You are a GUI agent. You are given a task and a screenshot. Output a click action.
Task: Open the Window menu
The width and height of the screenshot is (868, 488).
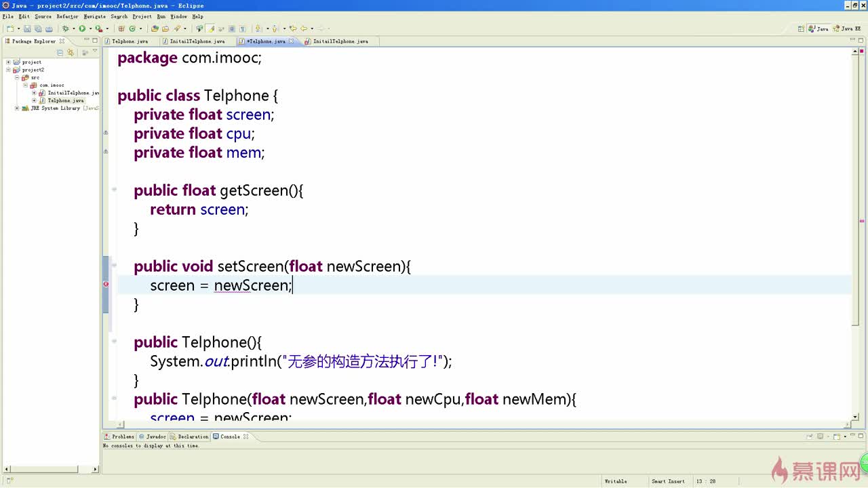point(178,16)
